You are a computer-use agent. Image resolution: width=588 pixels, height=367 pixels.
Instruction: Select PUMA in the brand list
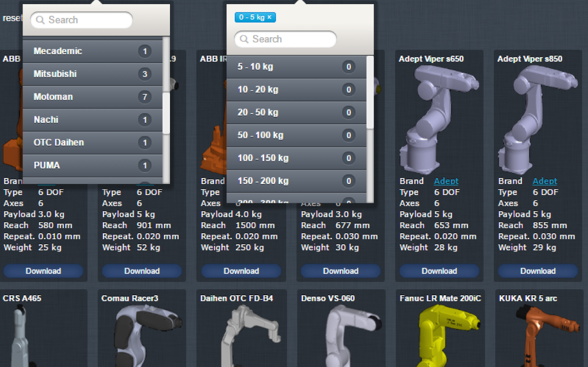point(93,166)
